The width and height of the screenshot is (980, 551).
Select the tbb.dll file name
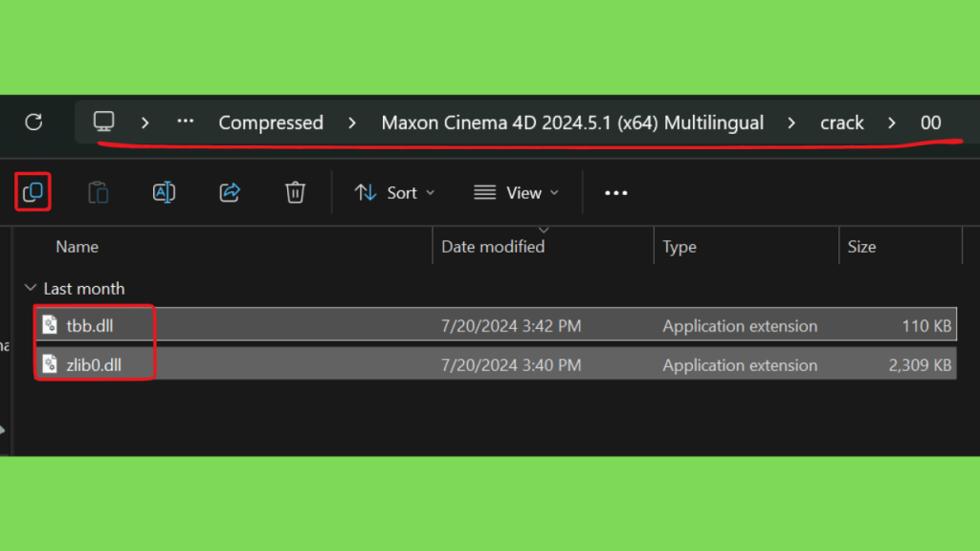[x=90, y=325]
